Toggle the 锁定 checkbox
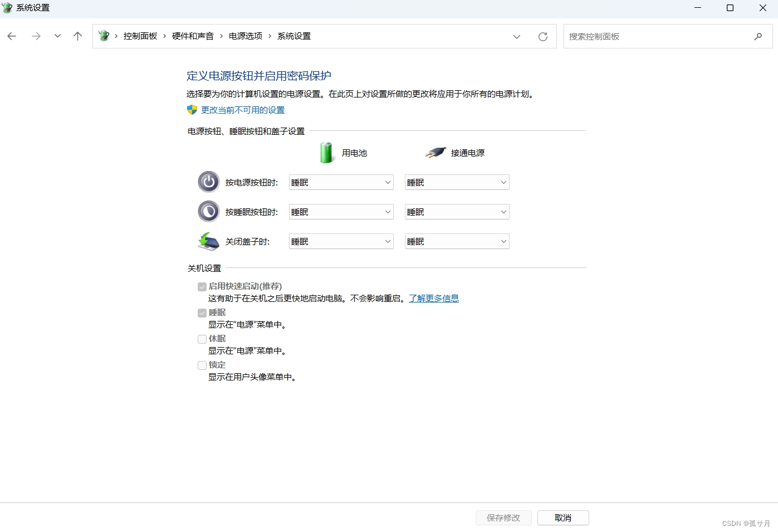Image resolution: width=778 pixels, height=532 pixels. click(202, 365)
